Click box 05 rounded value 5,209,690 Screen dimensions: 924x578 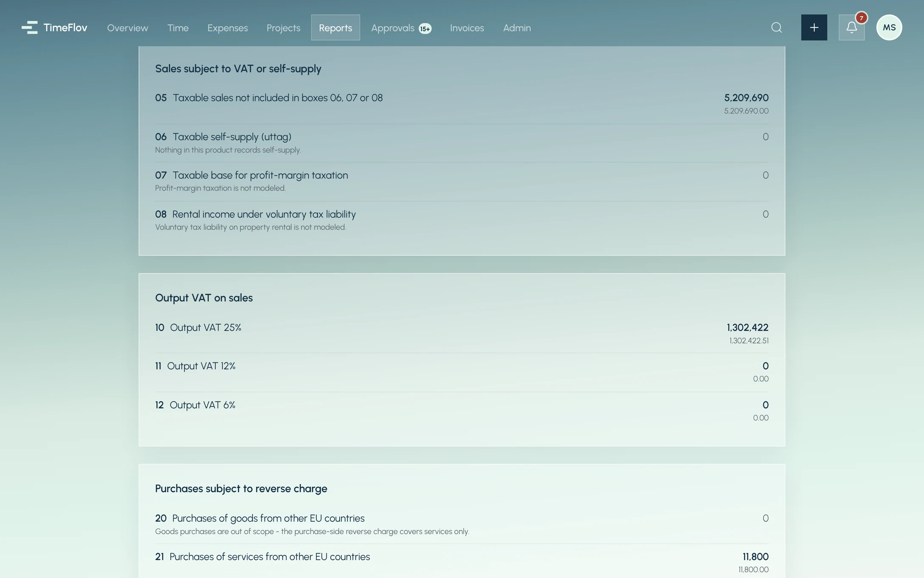(x=746, y=98)
